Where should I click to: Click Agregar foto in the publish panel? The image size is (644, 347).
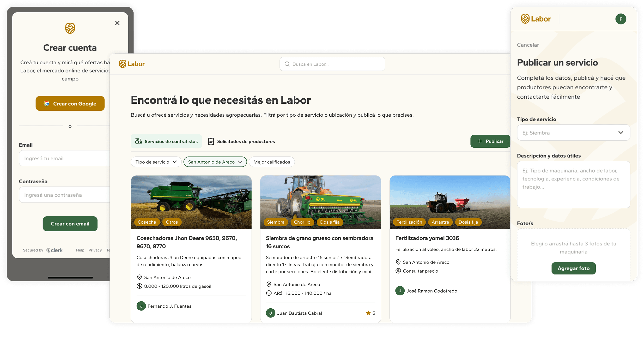pyautogui.click(x=573, y=268)
